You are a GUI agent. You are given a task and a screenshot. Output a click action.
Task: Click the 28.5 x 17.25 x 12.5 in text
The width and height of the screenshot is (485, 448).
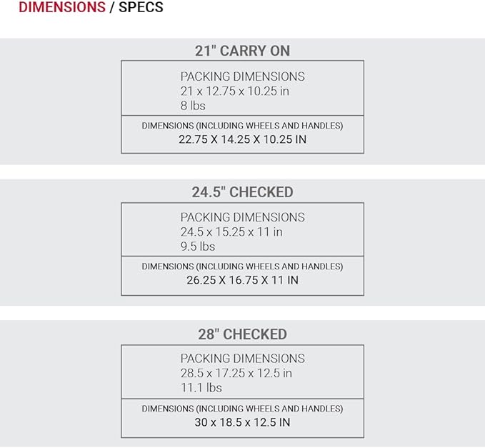click(236, 373)
